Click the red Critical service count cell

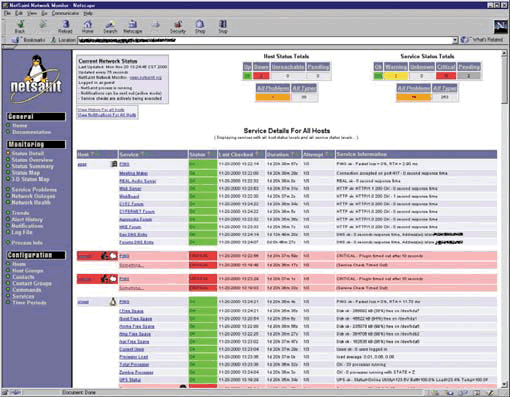446,76
